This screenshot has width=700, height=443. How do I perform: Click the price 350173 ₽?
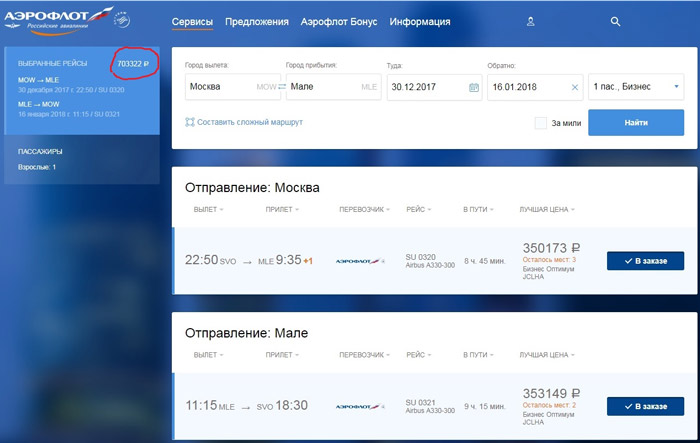[551, 248]
